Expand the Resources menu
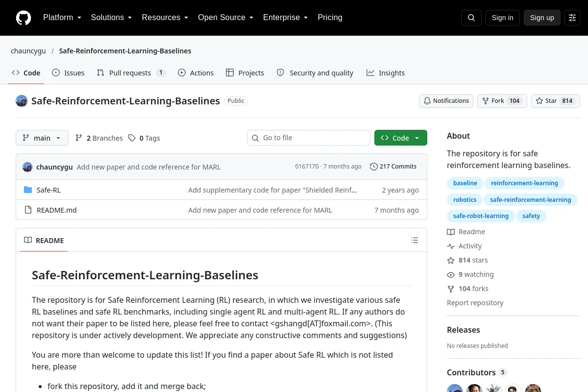Screen dimensions: 588x392 165,18
